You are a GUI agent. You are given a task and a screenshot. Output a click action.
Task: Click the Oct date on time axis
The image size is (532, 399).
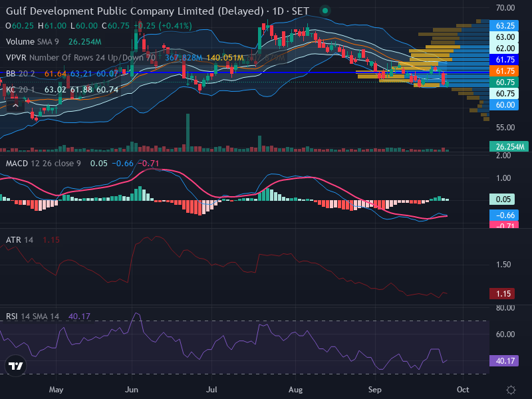point(463,390)
